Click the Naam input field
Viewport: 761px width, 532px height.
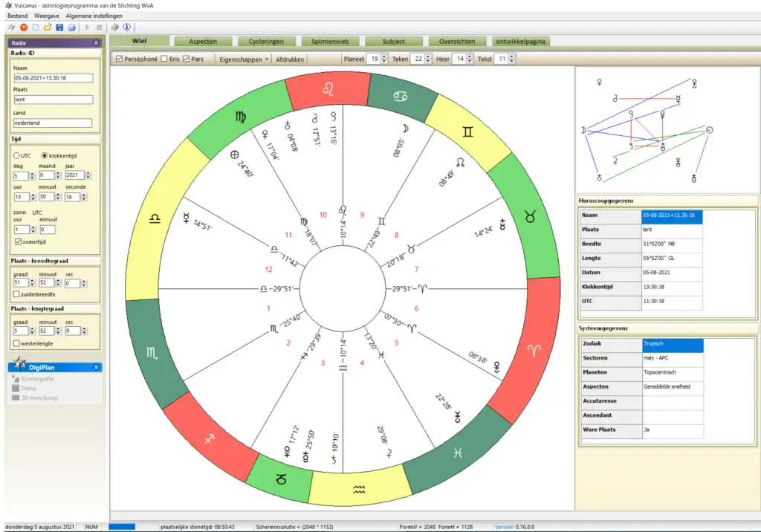click(52, 77)
